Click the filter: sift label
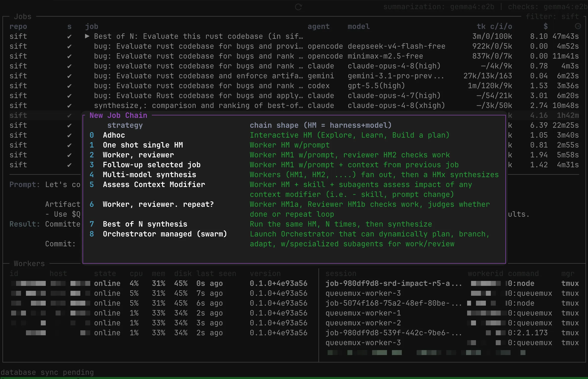This screenshot has width=588, height=379. pos(552,17)
